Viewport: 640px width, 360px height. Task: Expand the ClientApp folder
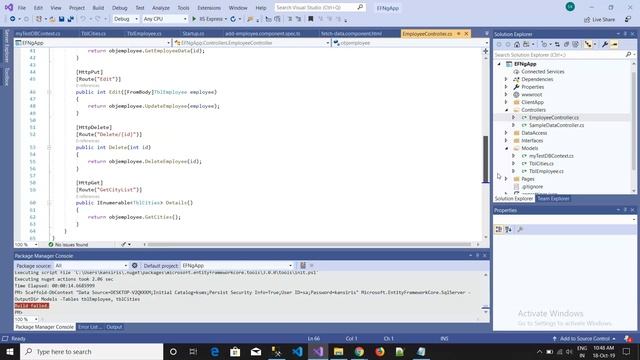click(x=506, y=102)
